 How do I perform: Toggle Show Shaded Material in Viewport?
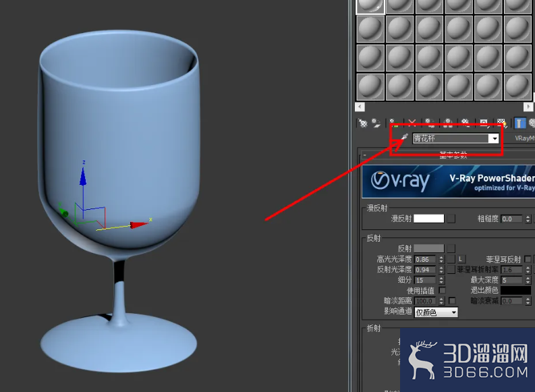click(x=501, y=123)
